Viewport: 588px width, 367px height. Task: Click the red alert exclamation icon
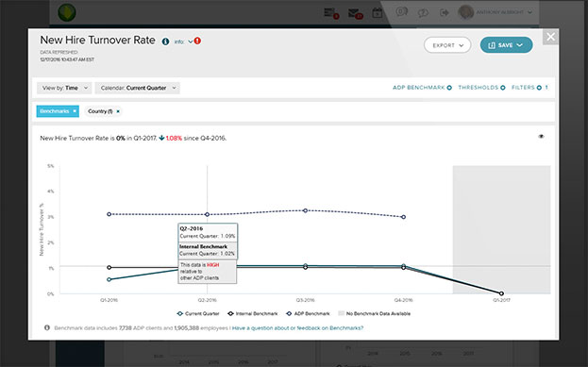197,41
